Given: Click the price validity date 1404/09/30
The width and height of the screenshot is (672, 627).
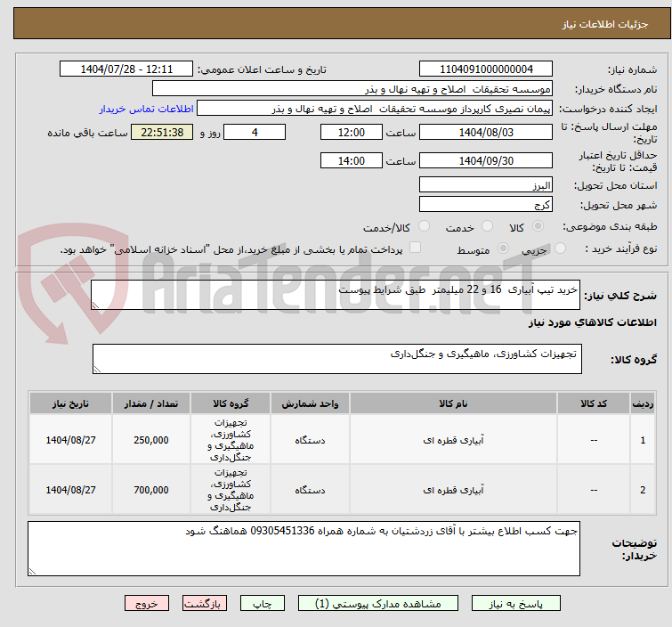Looking at the screenshot, I should 486,160.
